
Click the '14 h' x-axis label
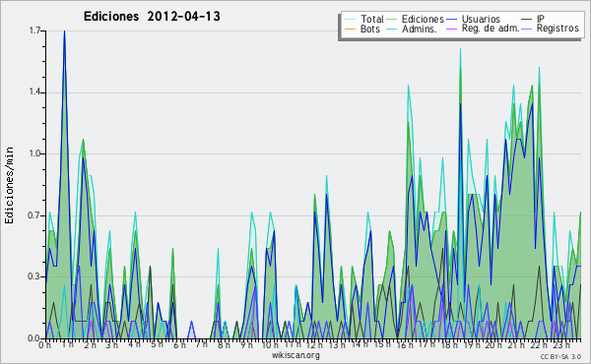[359, 344]
